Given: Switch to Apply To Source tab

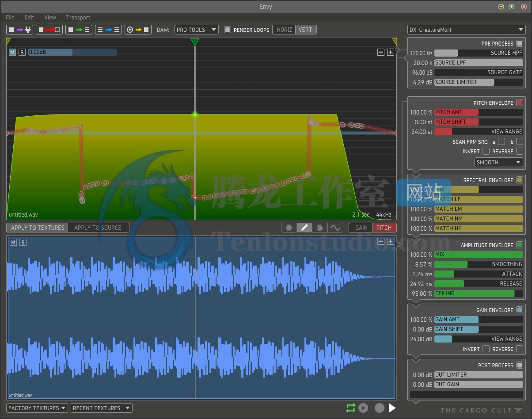Looking at the screenshot, I should tap(98, 228).
